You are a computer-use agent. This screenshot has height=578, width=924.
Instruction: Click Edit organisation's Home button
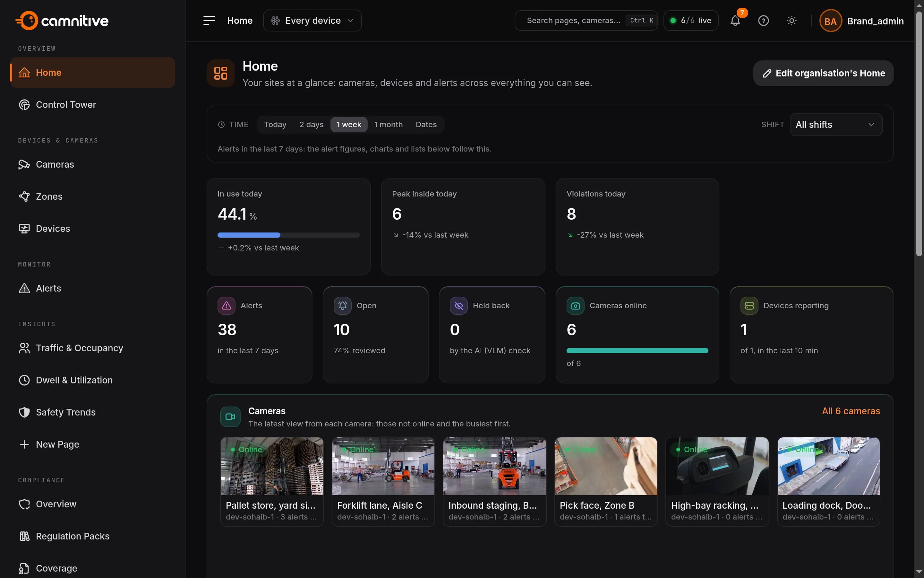(x=823, y=73)
